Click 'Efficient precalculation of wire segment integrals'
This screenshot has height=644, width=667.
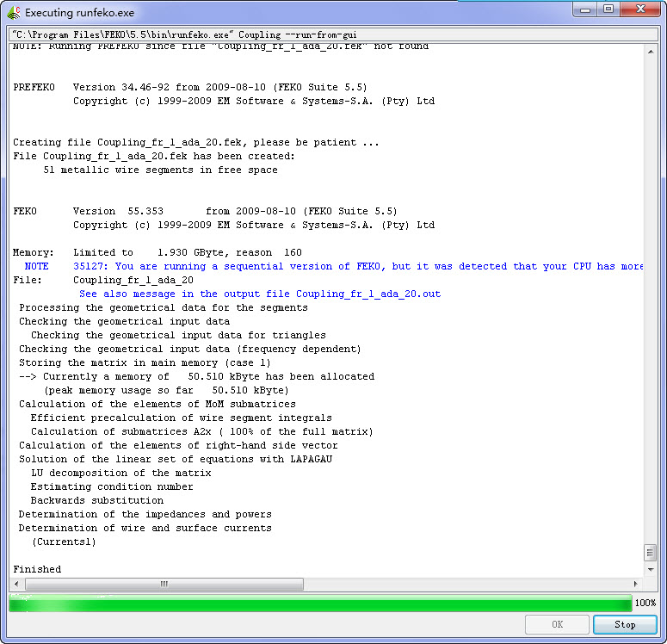click(x=182, y=418)
